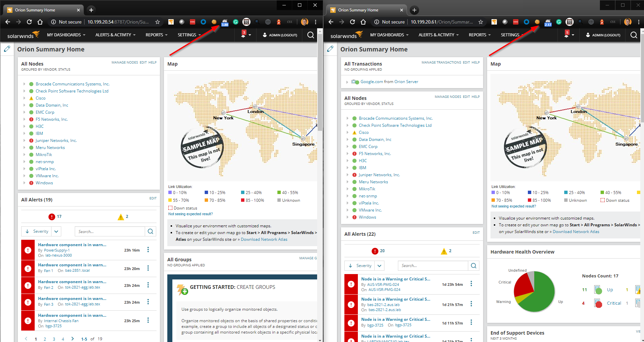Go to browser home in the left window
644x342 pixels.
pos(40,22)
